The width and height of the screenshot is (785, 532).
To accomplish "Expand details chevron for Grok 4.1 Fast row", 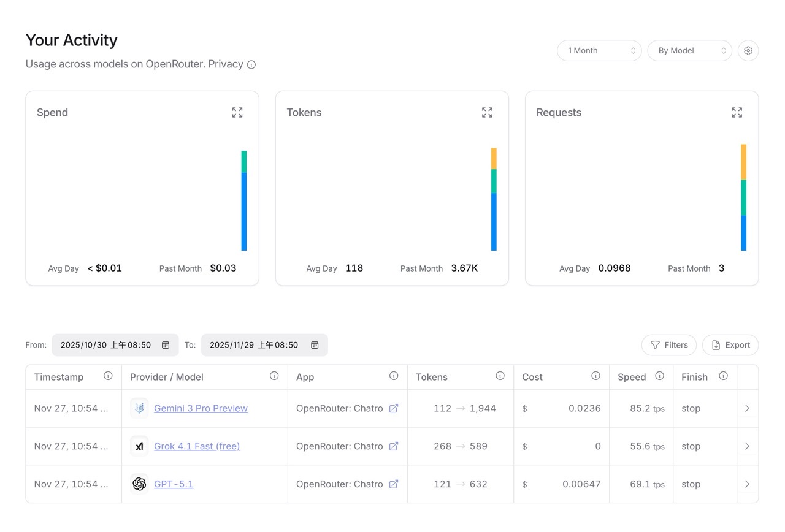I will [x=747, y=446].
